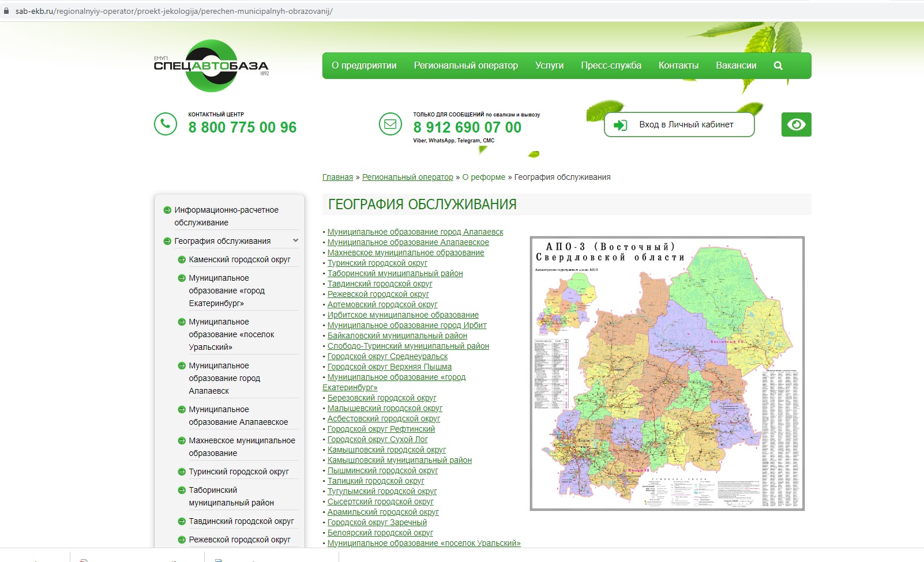Viewport: 924px width, 562px height.
Task: Open Пресс-служба menu
Action: (611, 66)
